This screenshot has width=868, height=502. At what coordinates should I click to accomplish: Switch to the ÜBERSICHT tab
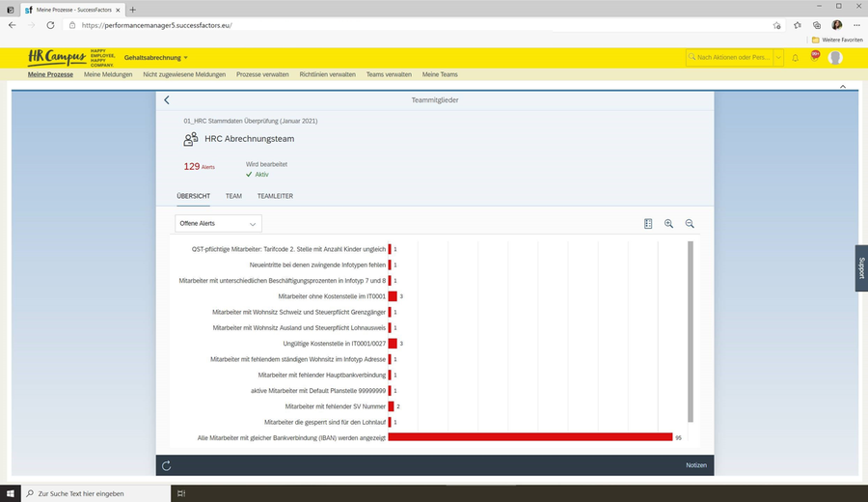click(x=193, y=196)
